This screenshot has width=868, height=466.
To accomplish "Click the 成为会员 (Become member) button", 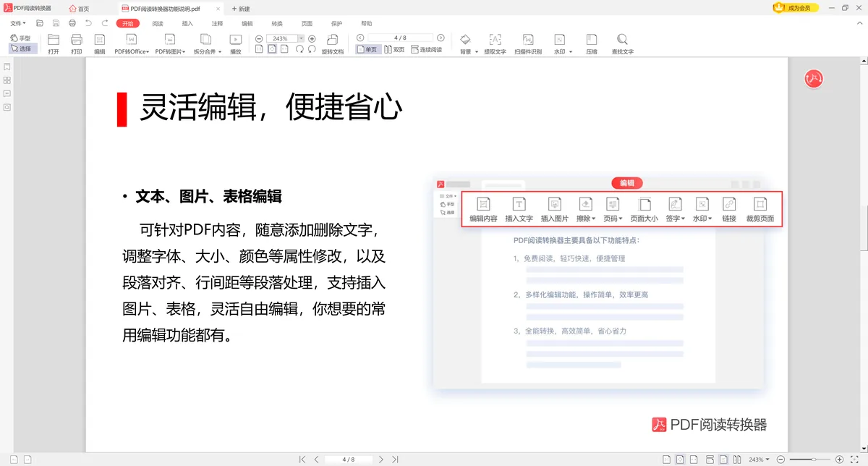I will click(x=796, y=7).
